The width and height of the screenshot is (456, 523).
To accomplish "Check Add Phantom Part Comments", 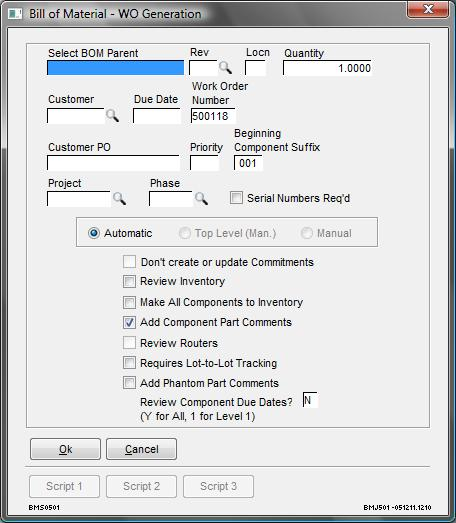I will tap(129, 383).
